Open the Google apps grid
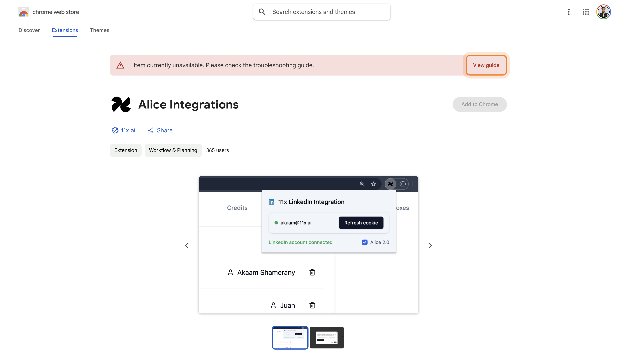The image size is (617, 364). (586, 12)
